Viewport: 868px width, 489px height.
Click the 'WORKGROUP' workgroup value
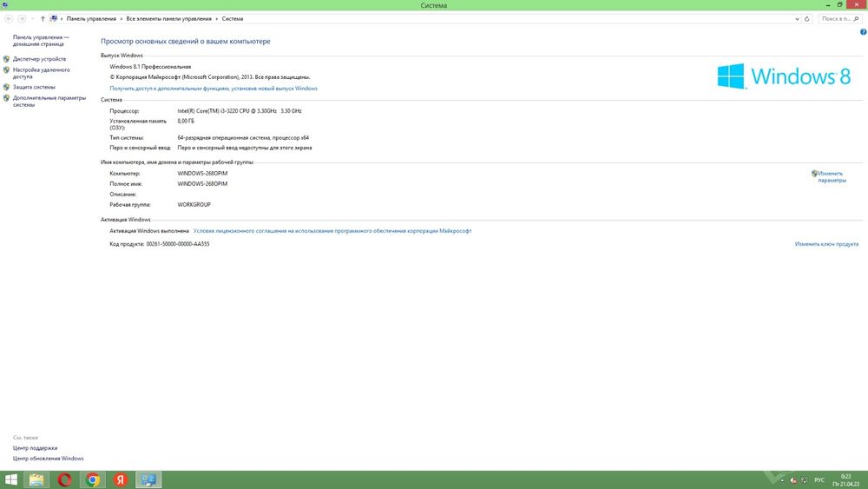[194, 205]
